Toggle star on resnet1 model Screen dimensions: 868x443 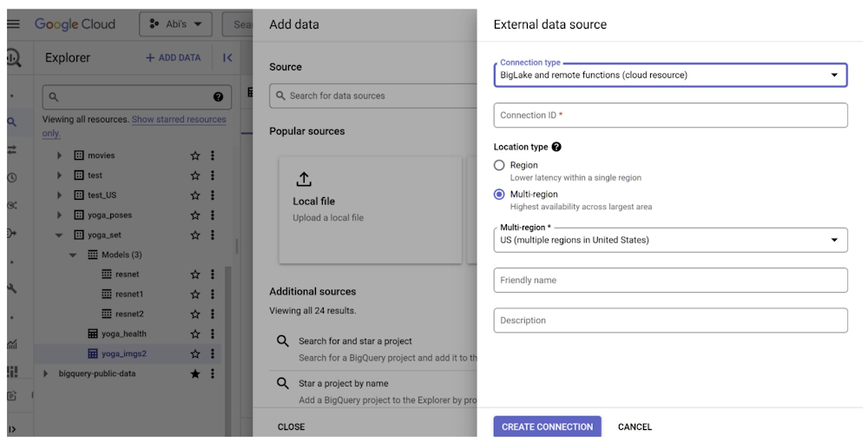tap(195, 294)
